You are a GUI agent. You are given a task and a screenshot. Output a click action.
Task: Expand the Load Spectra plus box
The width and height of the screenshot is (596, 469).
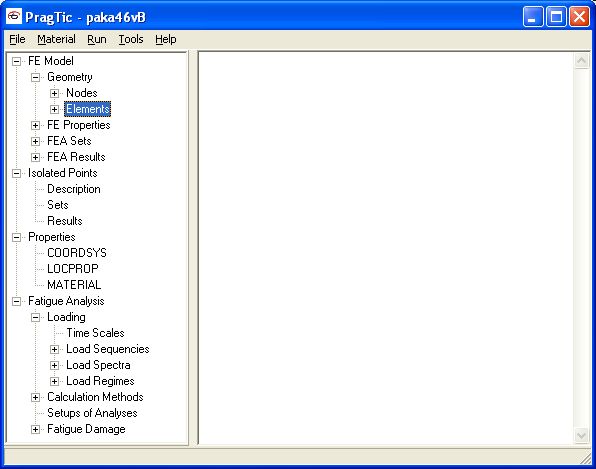54,365
